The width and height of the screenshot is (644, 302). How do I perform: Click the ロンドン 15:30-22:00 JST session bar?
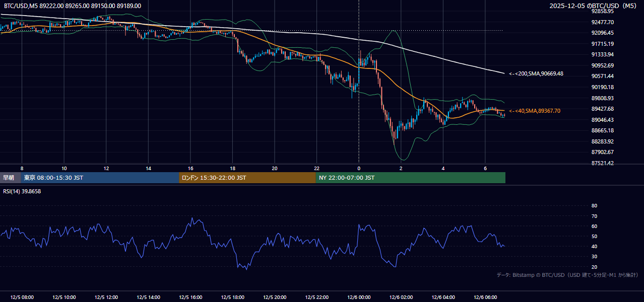tap(247, 178)
